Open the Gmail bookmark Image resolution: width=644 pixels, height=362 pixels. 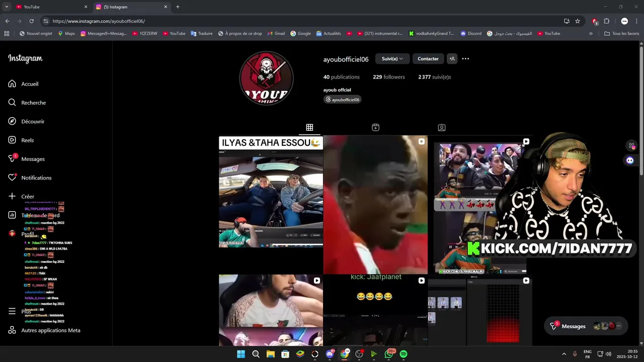[x=276, y=34]
